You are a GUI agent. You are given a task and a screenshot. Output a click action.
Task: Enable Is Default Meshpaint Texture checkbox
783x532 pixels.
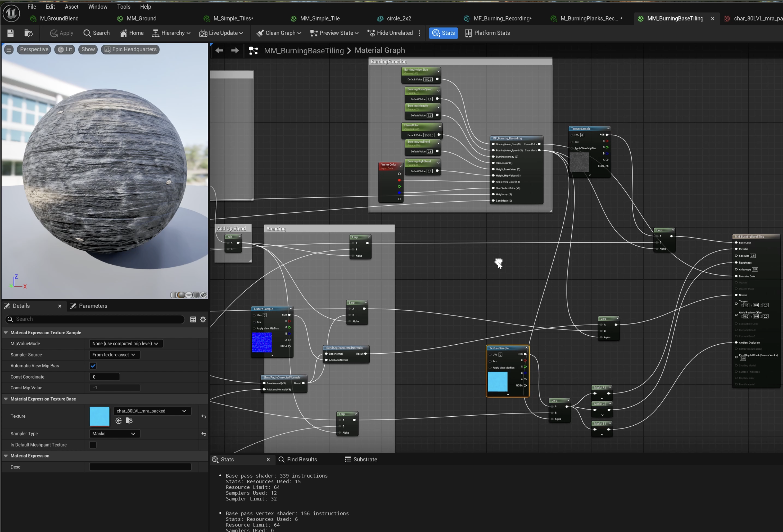pyautogui.click(x=93, y=445)
